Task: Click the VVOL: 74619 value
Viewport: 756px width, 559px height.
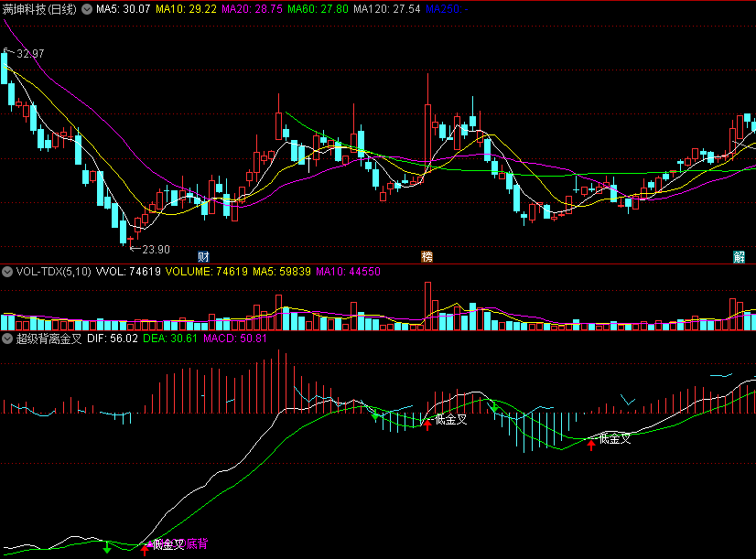Action: [x=128, y=272]
